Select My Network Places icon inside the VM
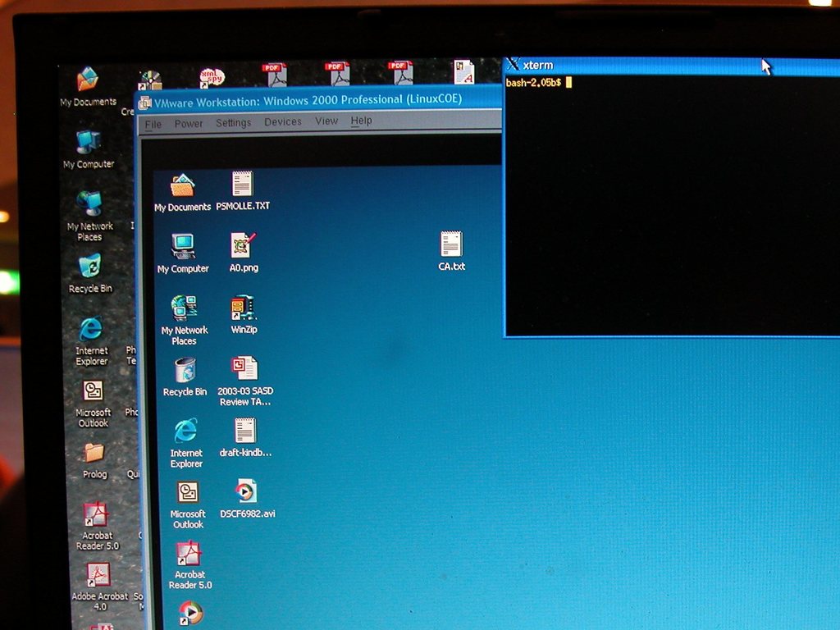The height and width of the screenshot is (630, 840). point(184,308)
